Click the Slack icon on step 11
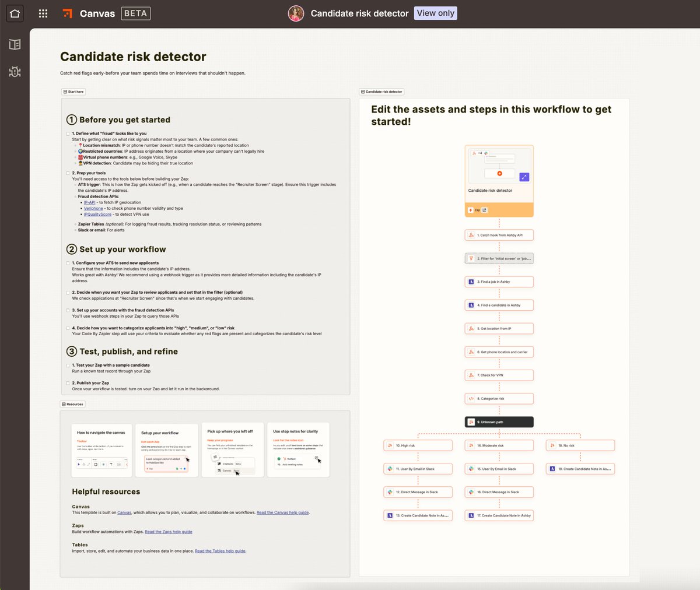 (x=390, y=469)
